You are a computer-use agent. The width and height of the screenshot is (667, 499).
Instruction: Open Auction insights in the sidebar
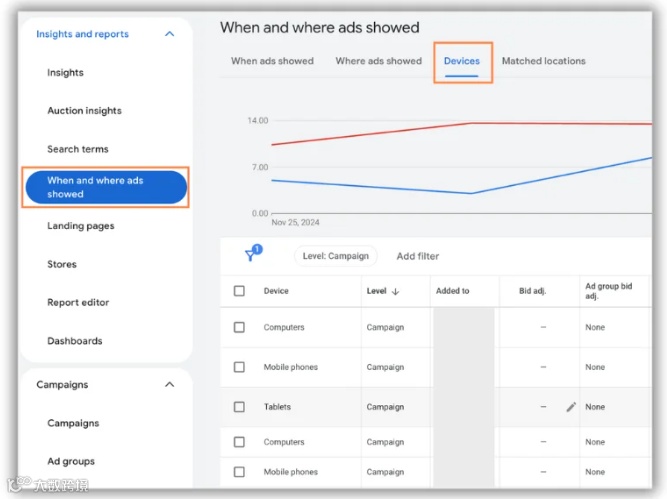click(84, 111)
